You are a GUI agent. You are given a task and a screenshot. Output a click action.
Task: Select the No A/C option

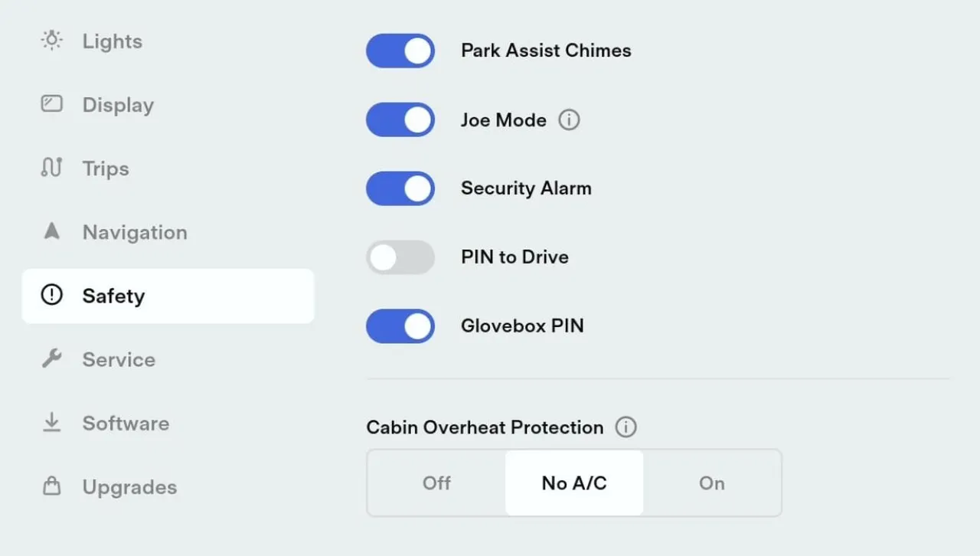[574, 483]
